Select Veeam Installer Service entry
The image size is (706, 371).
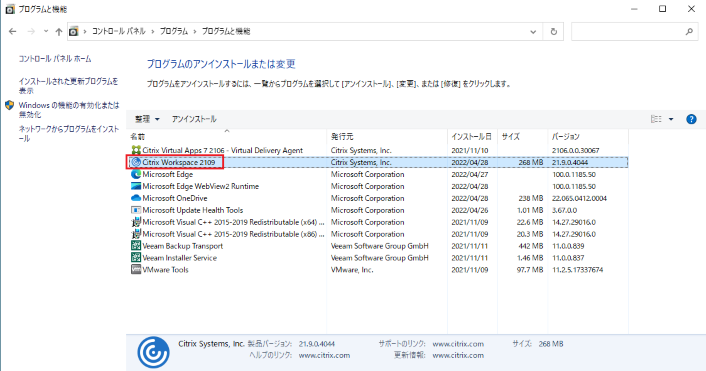click(377, 258)
